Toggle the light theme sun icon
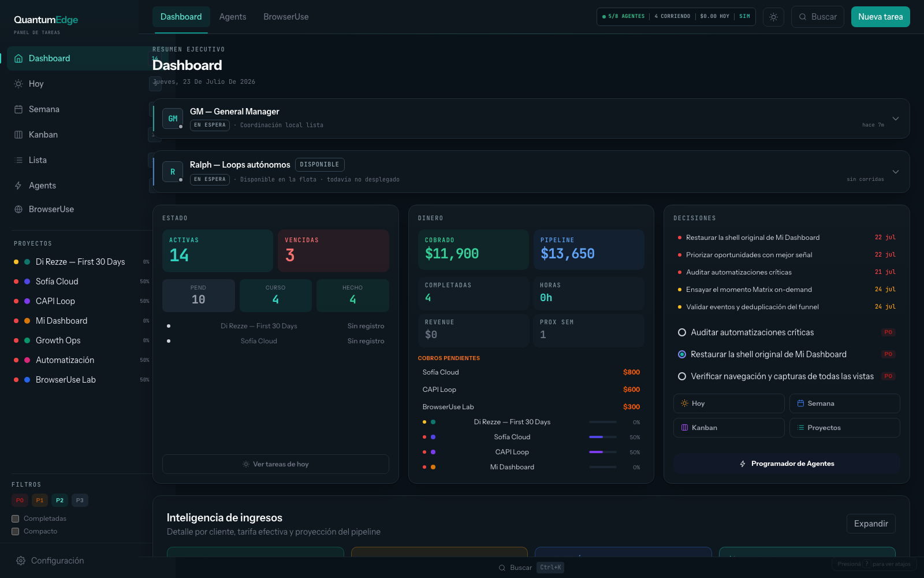Image resolution: width=924 pixels, height=578 pixels. pyautogui.click(x=774, y=17)
